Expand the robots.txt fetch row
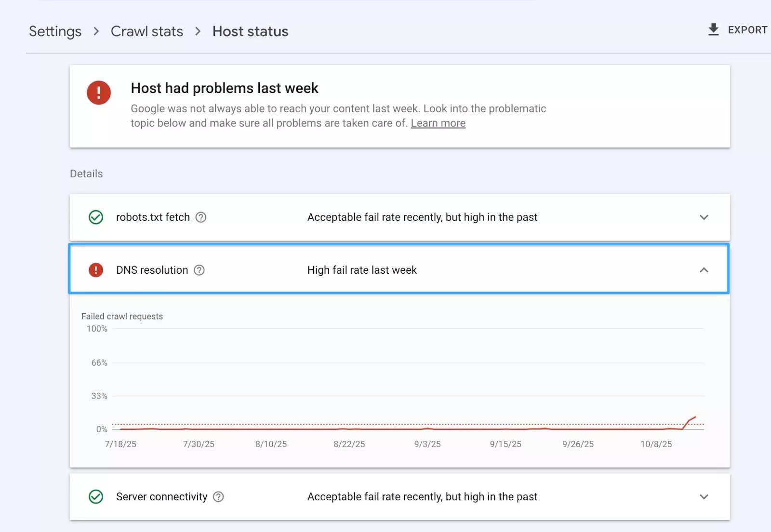Image resolution: width=771 pixels, height=532 pixels. click(x=704, y=217)
